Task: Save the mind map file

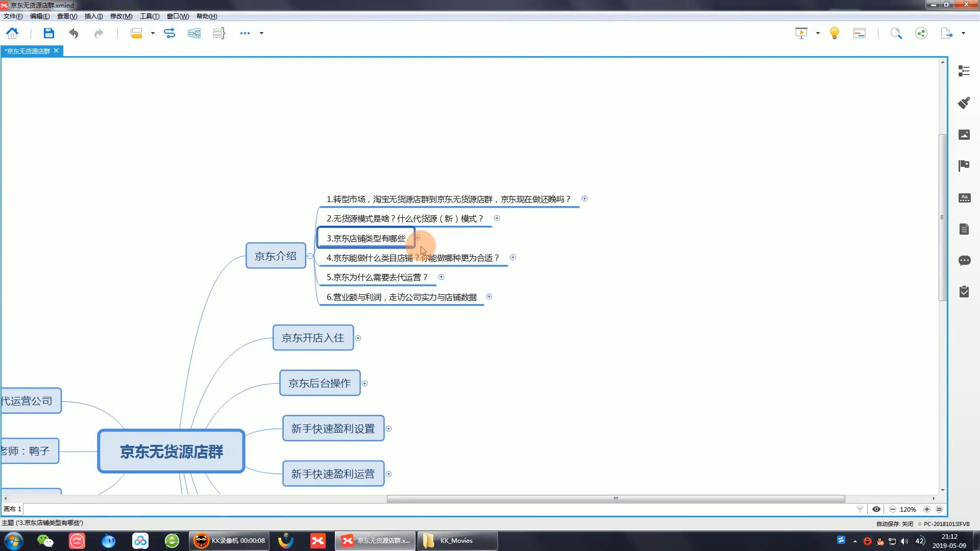Action: (48, 33)
